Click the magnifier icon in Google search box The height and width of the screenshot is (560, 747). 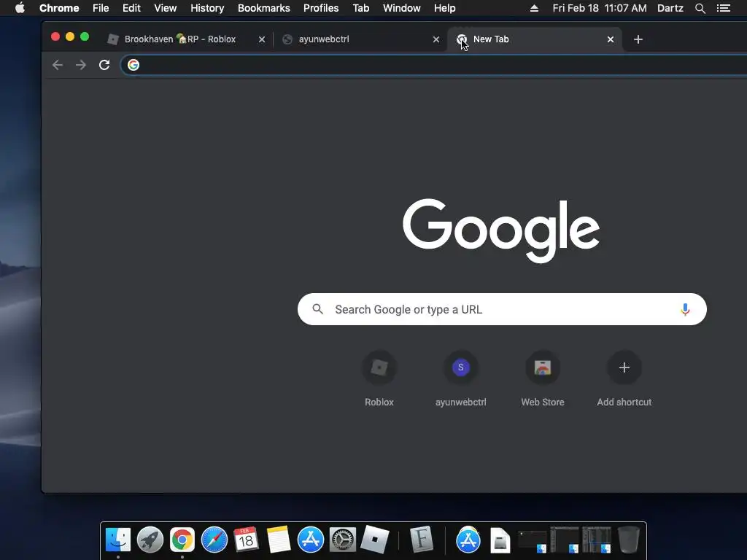click(x=318, y=309)
